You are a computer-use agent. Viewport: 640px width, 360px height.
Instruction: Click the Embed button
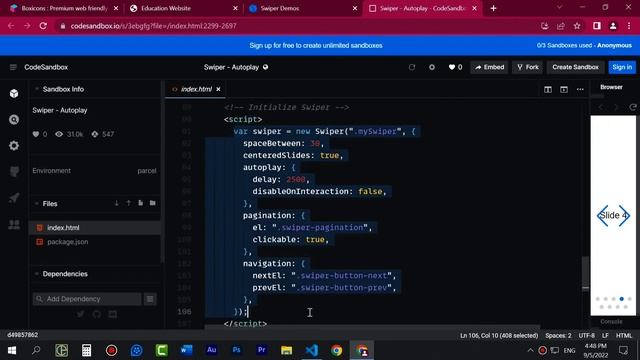point(489,67)
